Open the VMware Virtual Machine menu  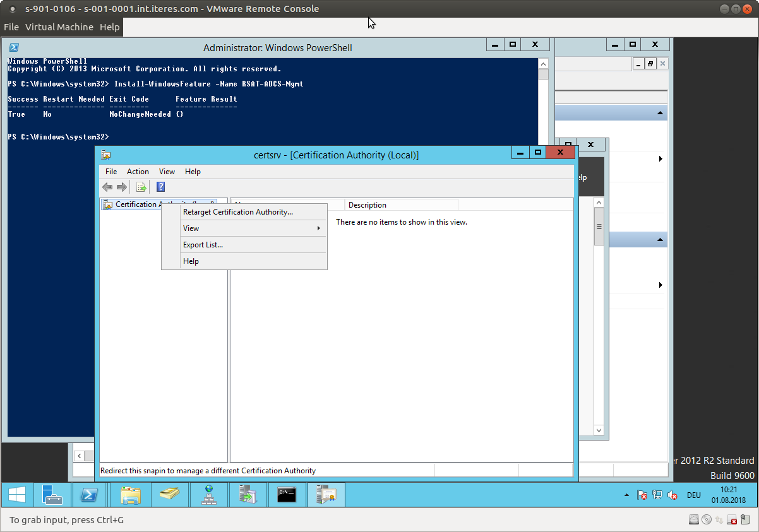point(59,27)
